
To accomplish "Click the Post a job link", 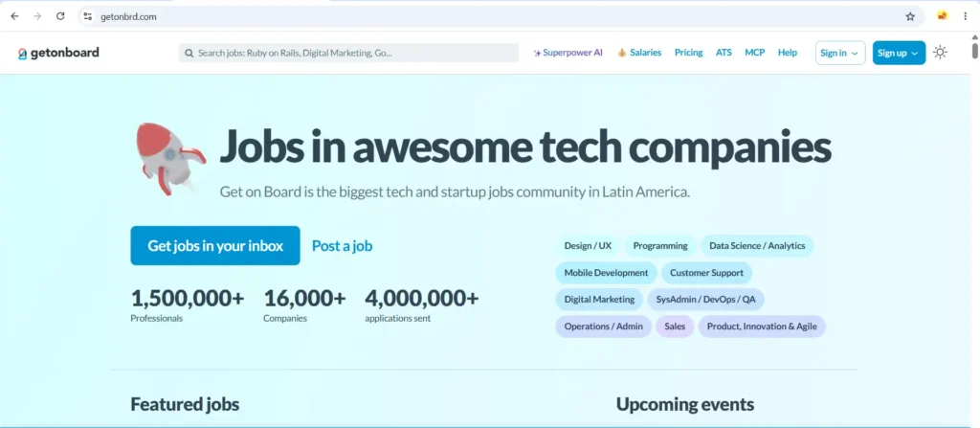I will 342,246.
